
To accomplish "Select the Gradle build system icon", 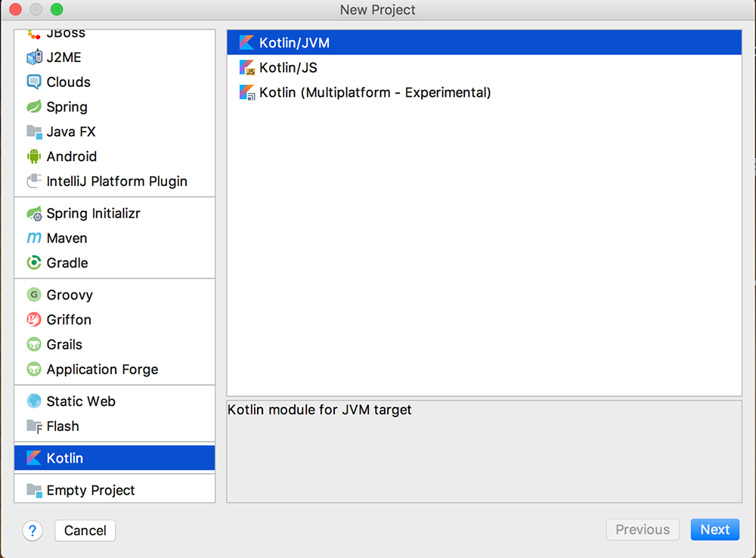I will [x=33, y=263].
